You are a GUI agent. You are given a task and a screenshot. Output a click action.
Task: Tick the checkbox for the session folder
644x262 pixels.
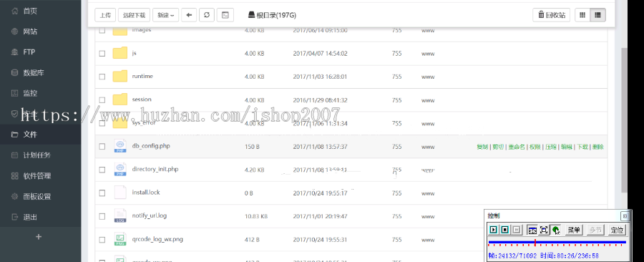[102, 100]
